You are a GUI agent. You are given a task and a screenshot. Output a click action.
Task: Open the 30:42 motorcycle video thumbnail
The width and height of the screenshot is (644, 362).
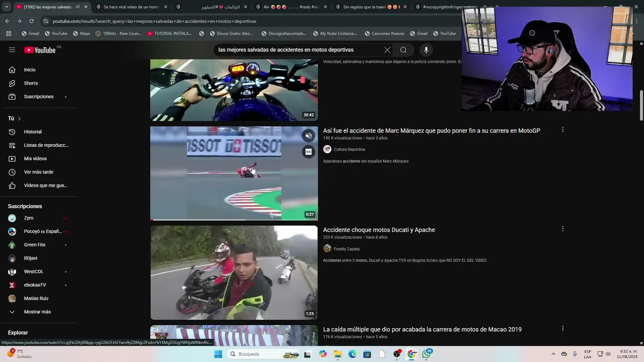pos(234,90)
